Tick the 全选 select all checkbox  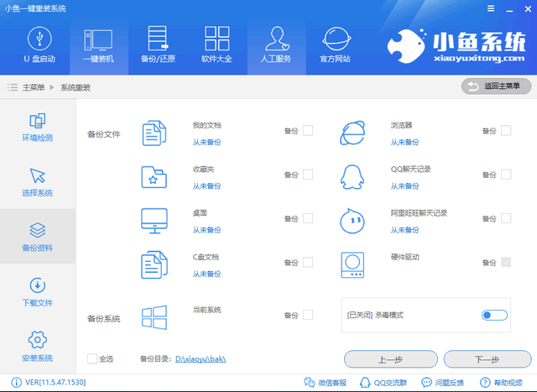tap(92, 358)
